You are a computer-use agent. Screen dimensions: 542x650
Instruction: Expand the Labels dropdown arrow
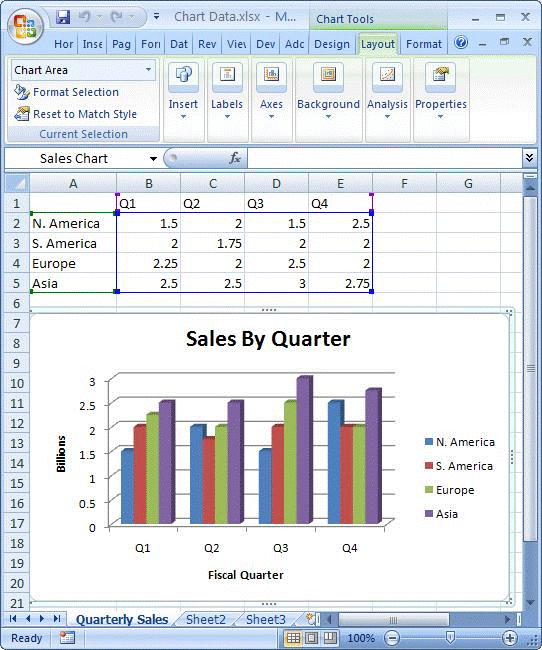click(x=227, y=117)
